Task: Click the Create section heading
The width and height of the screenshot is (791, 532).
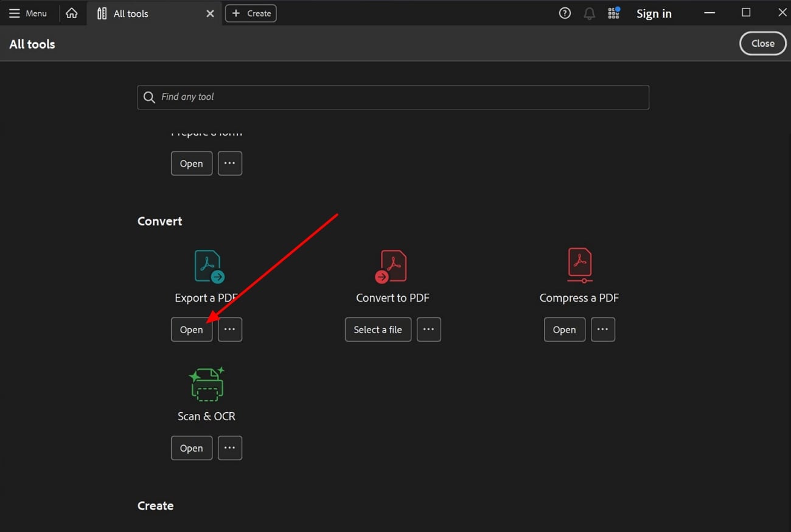Action: (156, 506)
